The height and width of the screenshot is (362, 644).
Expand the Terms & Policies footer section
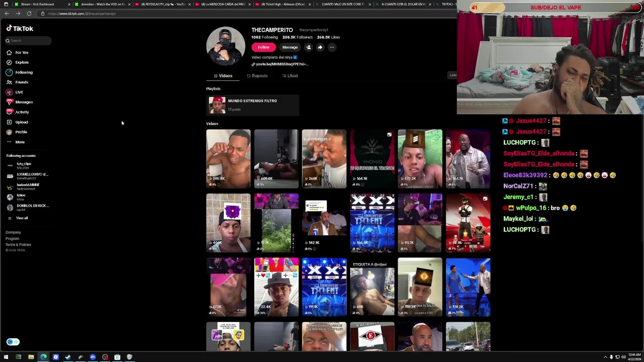(18, 244)
